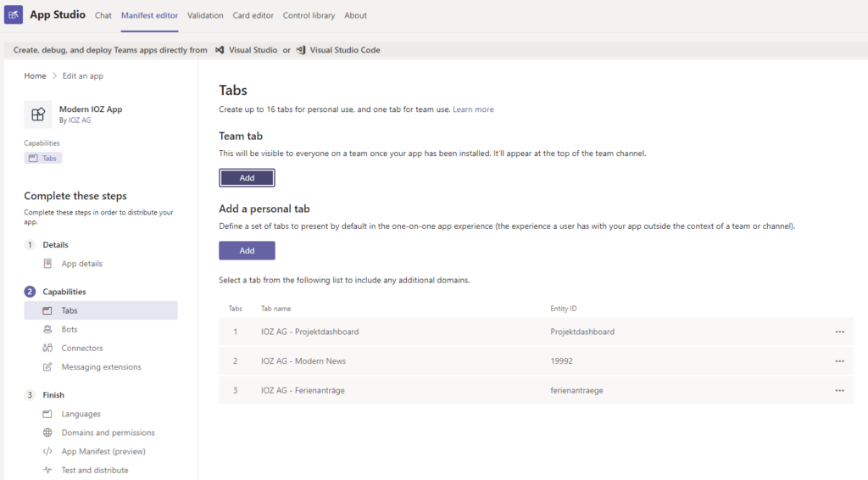This screenshot has width=868, height=480.
Task: Select the IOZ AG - Ferienanträge row
Action: click(x=536, y=390)
